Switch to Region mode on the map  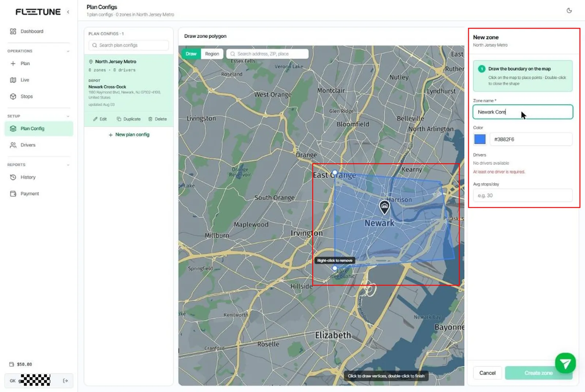point(212,54)
